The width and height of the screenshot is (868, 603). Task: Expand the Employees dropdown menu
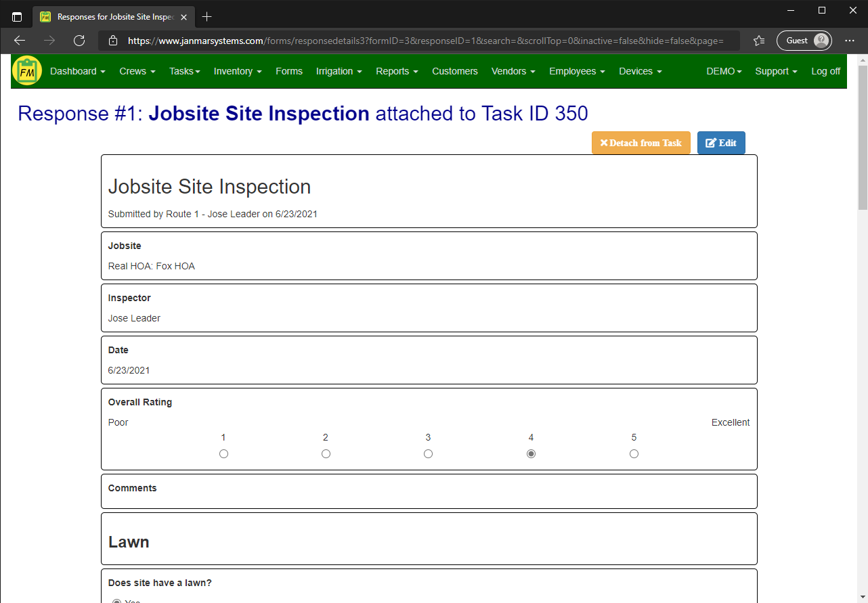577,71
